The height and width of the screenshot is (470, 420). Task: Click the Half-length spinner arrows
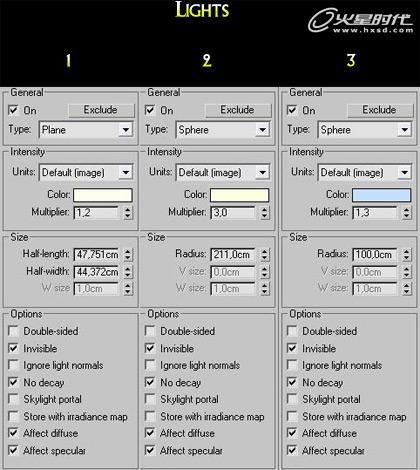click(128, 255)
